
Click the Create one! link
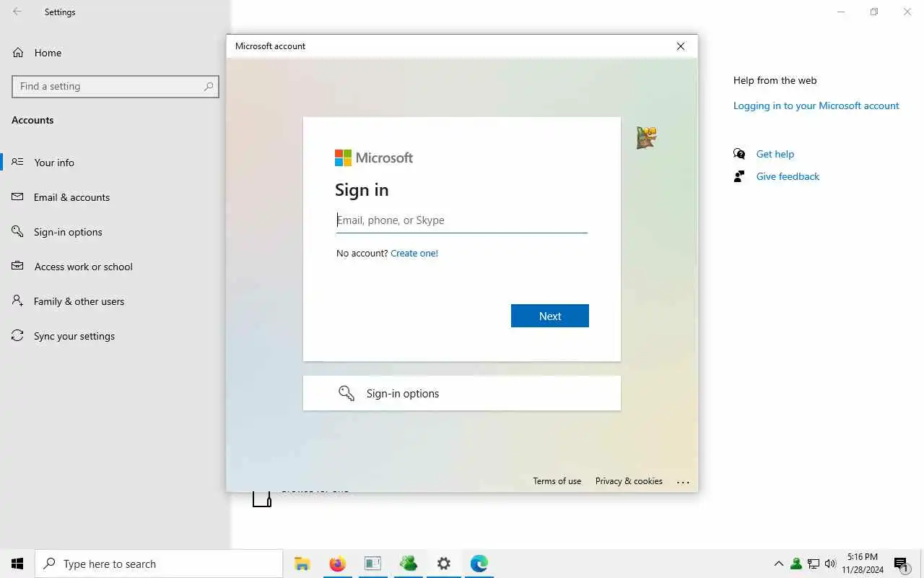pyautogui.click(x=414, y=253)
